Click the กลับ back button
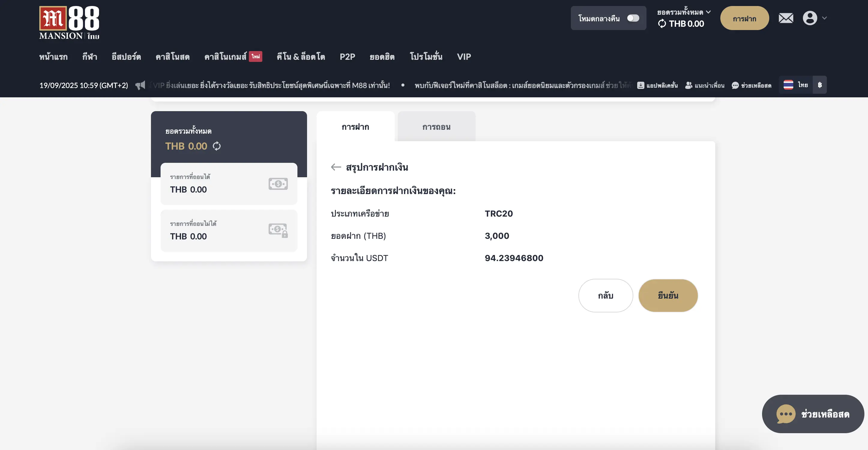Image resolution: width=868 pixels, height=450 pixels. 605,296
